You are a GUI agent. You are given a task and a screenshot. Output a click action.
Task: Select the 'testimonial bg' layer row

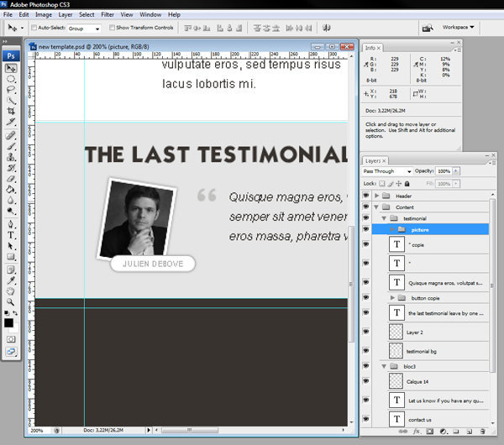point(430,351)
